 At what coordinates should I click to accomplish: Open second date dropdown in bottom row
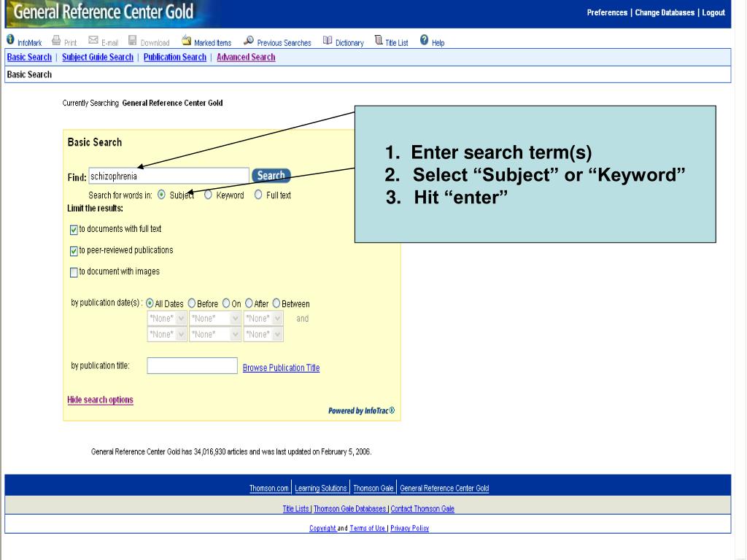click(215, 334)
